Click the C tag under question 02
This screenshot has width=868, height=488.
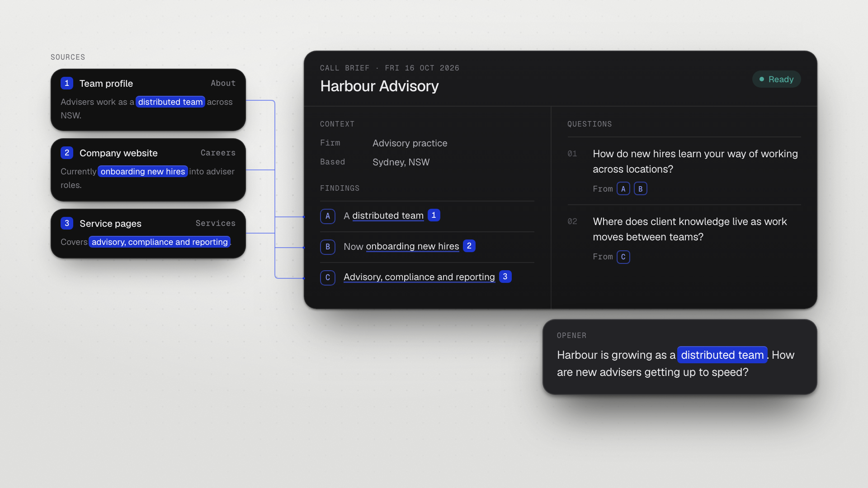coord(623,257)
